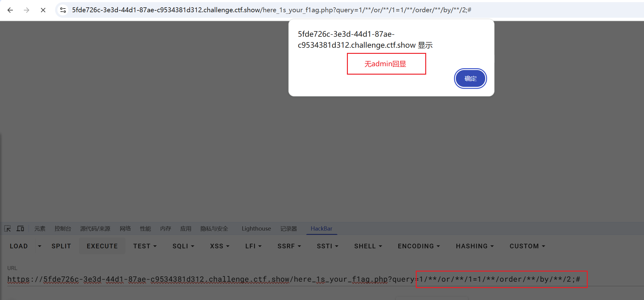The height and width of the screenshot is (300, 644).
Task: Open the SQLI payload dropdown
Action: [x=183, y=246]
